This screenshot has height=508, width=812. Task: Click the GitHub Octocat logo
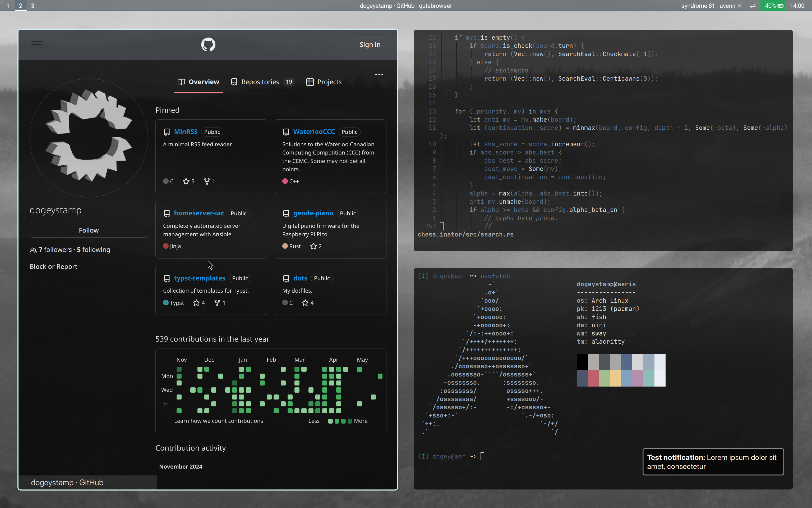[208, 44]
